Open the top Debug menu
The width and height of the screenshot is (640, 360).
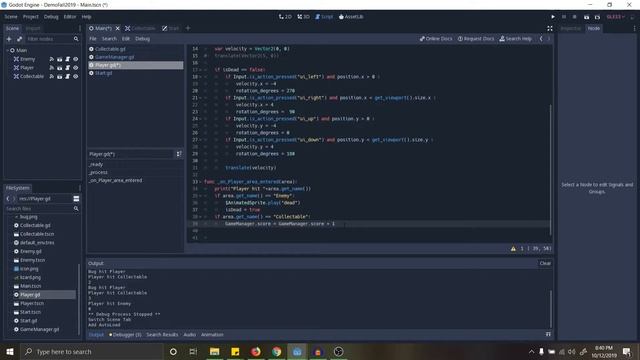(x=51, y=17)
